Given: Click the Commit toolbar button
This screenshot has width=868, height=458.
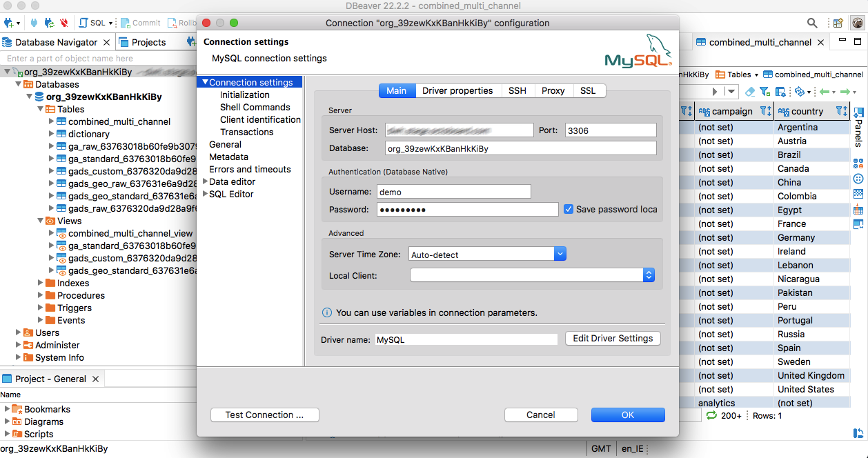Looking at the screenshot, I should click(141, 23).
